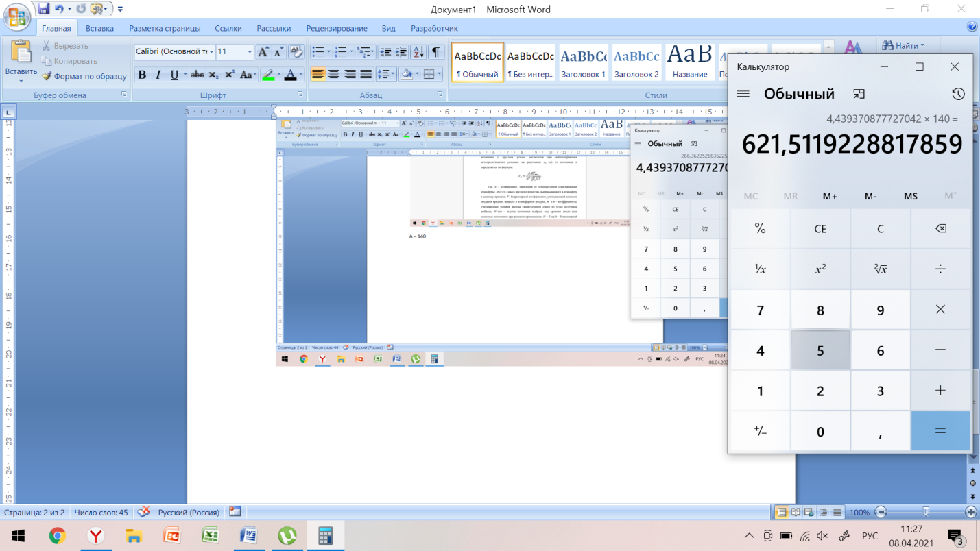This screenshot has width=980, height=551.
Task: Open the Вставка tab
Action: [99, 28]
